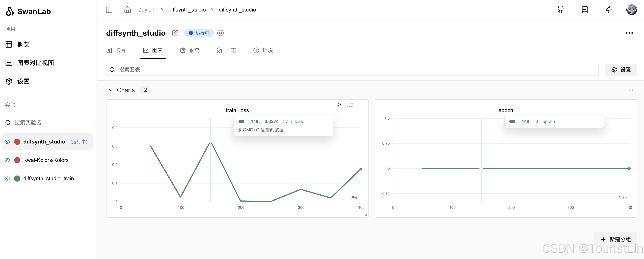Open train_loss chart more options
The height and width of the screenshot is (259, 644).
361,105
